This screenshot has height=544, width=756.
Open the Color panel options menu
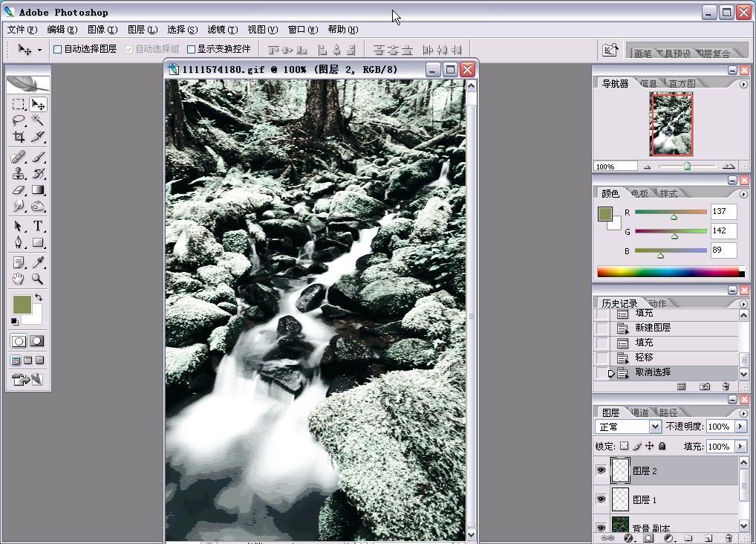click(743, 194)
